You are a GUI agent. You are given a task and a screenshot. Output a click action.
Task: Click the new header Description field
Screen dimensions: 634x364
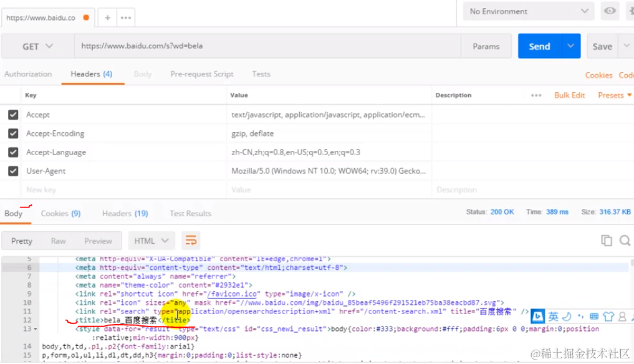click(532, 189)
